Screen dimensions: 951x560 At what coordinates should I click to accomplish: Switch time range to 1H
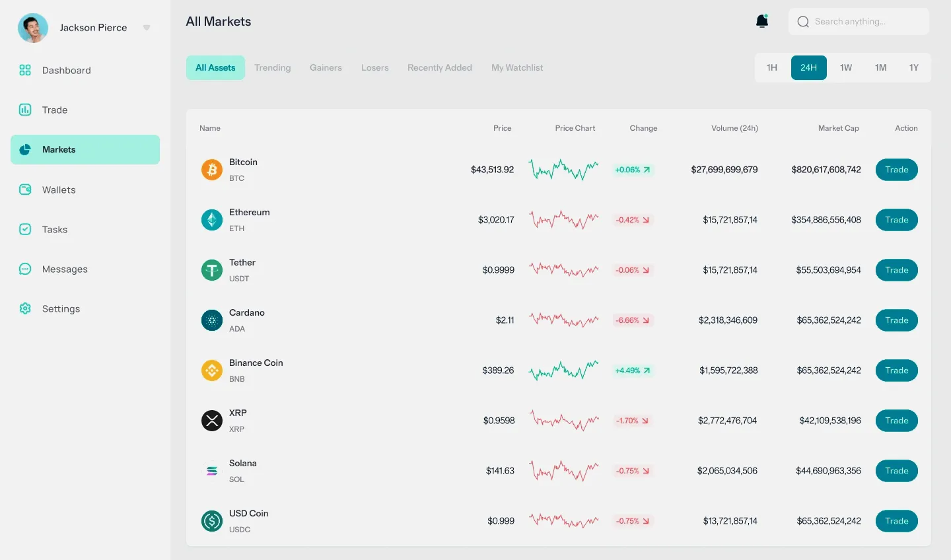point(772,67)
